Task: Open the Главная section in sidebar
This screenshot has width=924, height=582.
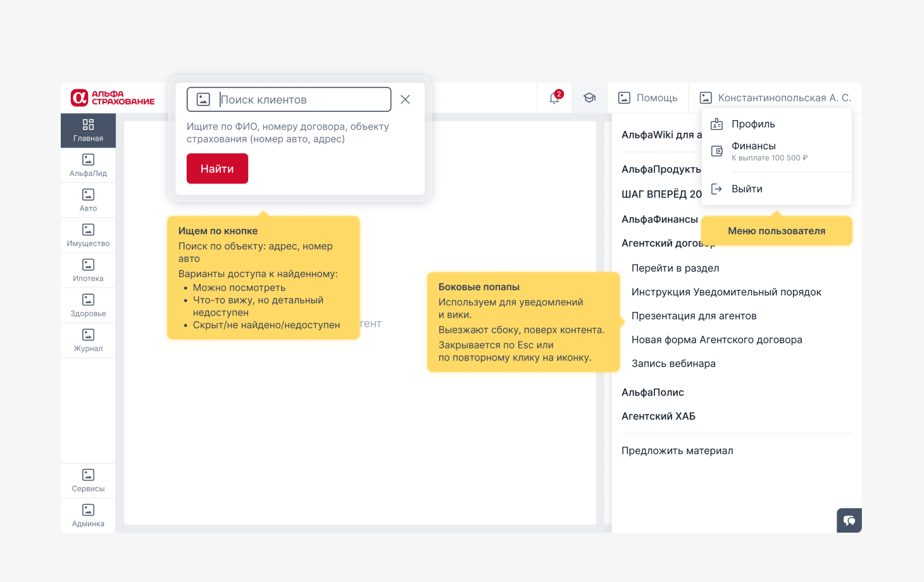Action: 88,130
